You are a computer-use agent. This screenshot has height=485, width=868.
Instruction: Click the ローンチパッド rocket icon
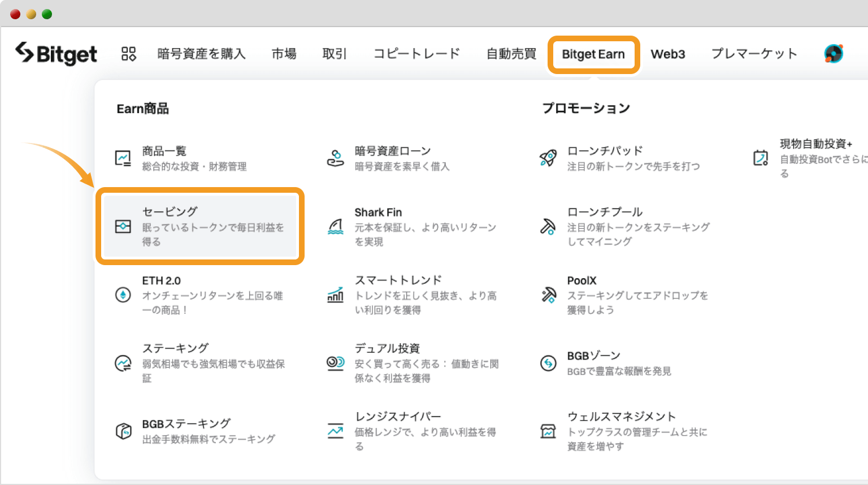548,158
